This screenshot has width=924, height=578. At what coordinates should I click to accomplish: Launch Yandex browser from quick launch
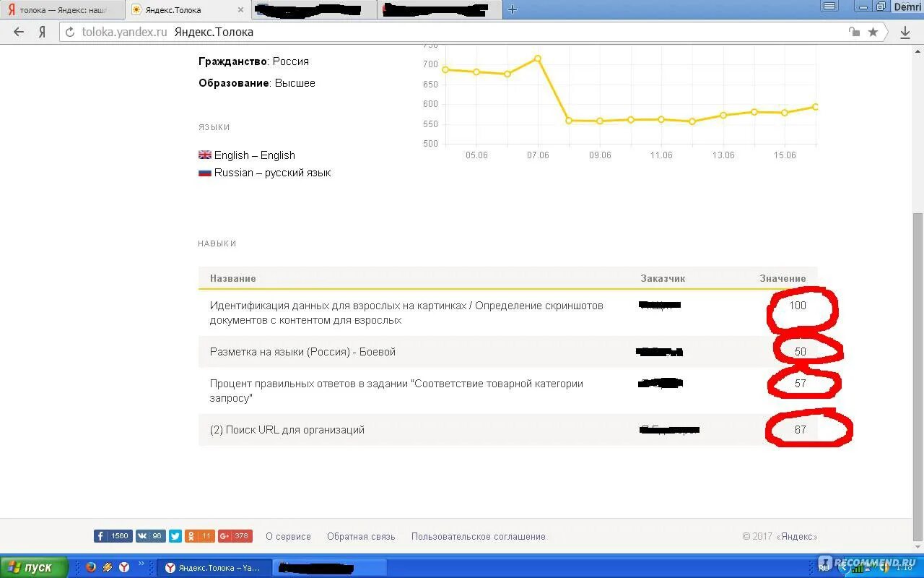(124, 567)
